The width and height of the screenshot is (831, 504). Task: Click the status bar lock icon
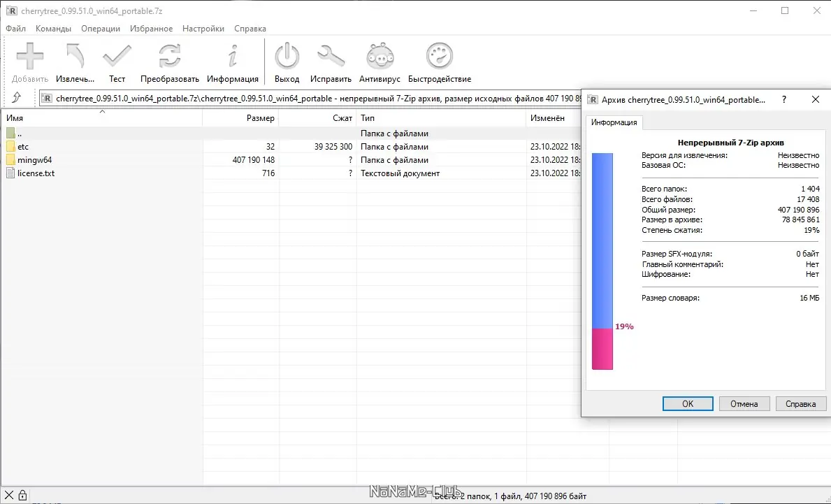[22, 496]
